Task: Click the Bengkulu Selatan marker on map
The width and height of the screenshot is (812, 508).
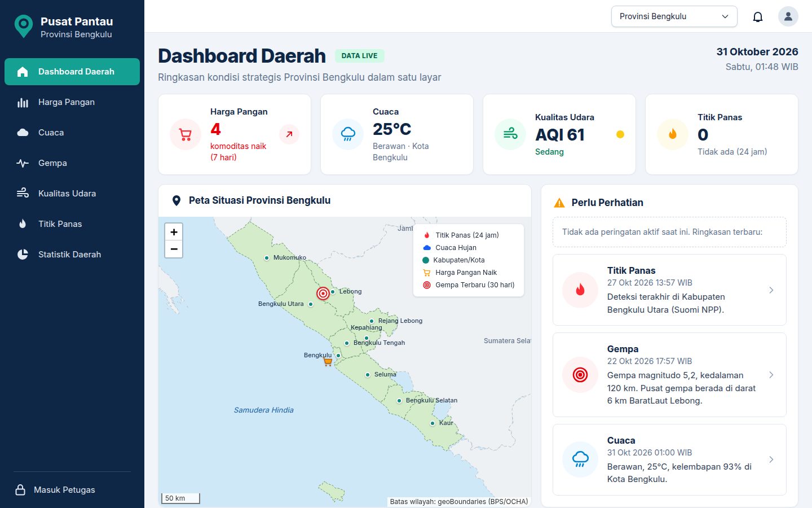Action: [x=399, y=401]
